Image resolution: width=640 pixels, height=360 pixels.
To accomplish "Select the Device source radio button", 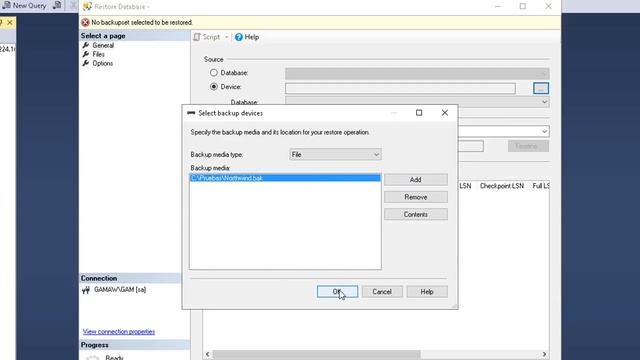I will [x=213, y=87].
